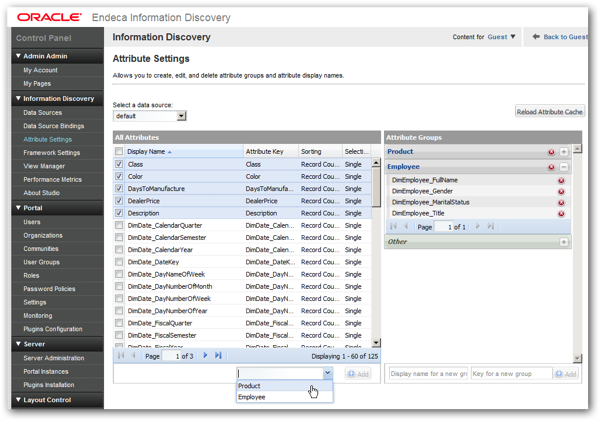Viewport: 600px width, 421px height.
Task: Click the Attribute Groups panel scrollbar track
Action: click(577, 253)
